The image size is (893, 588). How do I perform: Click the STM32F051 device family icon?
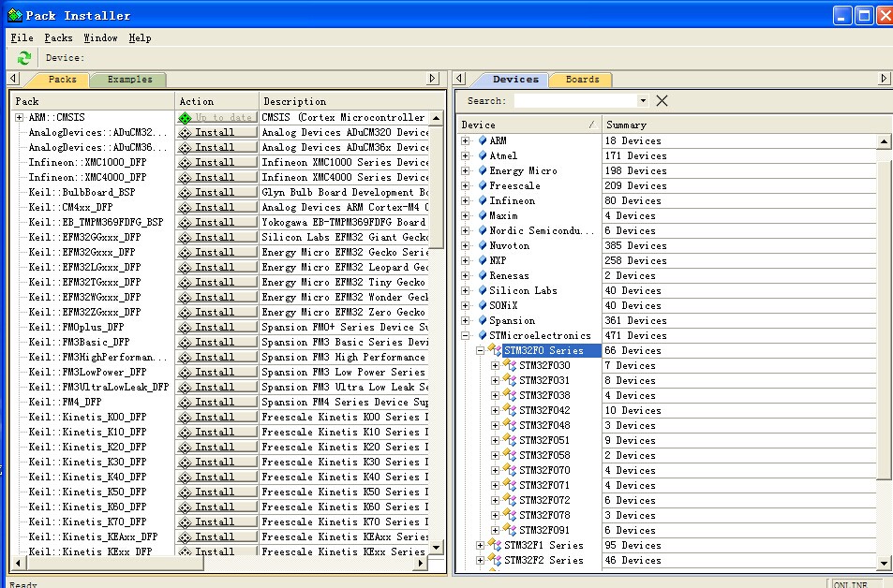click(x=510, y=440)
